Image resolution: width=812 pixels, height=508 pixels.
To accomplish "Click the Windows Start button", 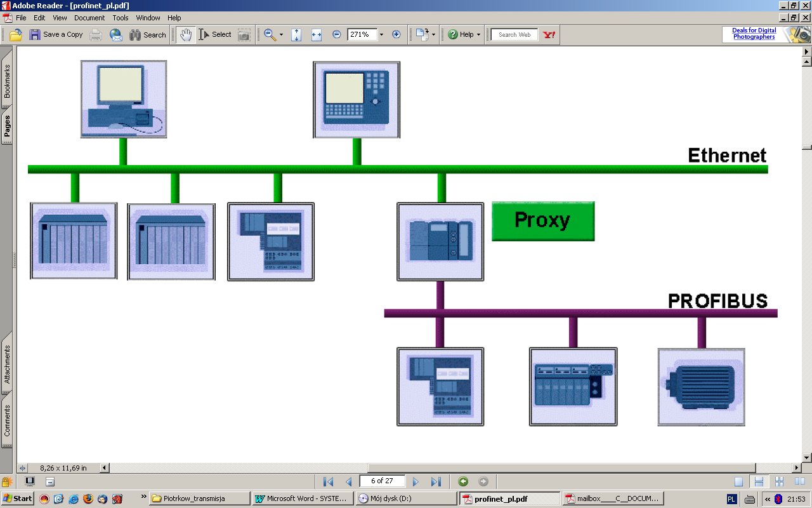I will [x=17, y=498].
